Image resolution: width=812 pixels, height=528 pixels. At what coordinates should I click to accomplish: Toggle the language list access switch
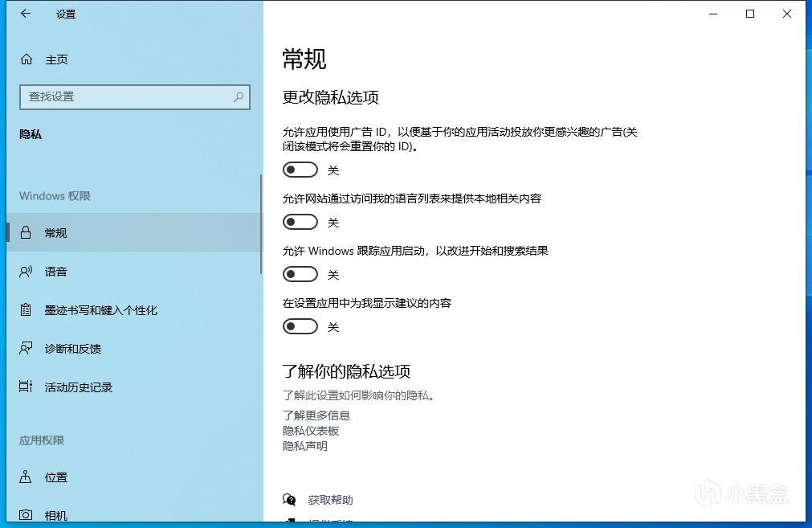coord(300,222)
